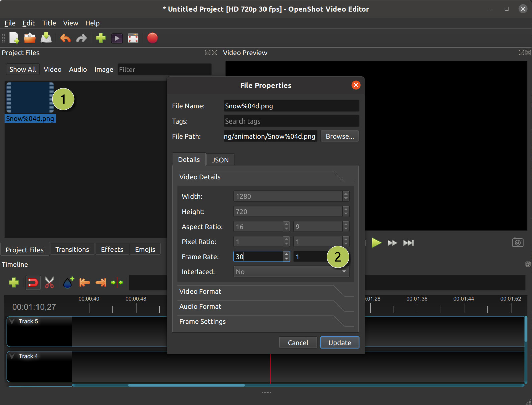
Task: Open the Title menu
Action: tap(49, 23)
